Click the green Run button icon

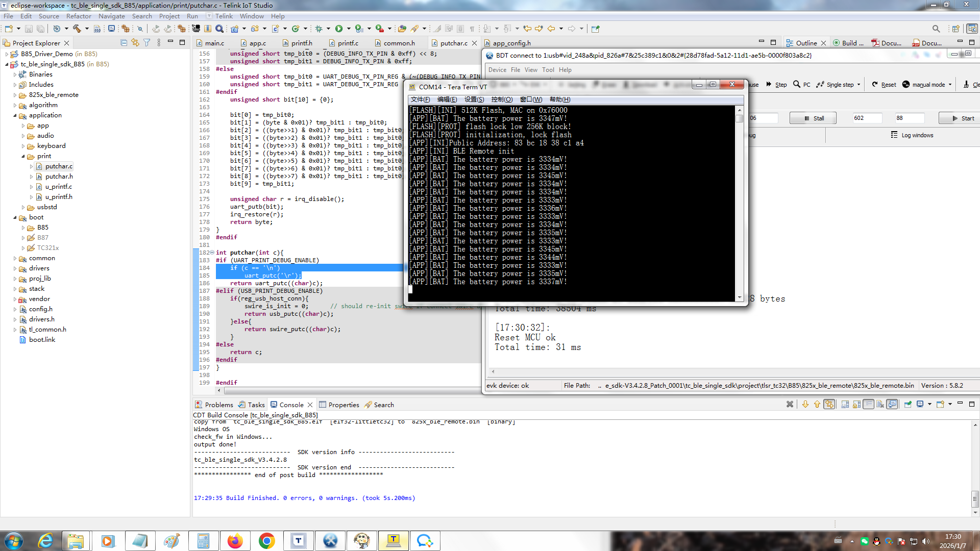coord(339,29)
